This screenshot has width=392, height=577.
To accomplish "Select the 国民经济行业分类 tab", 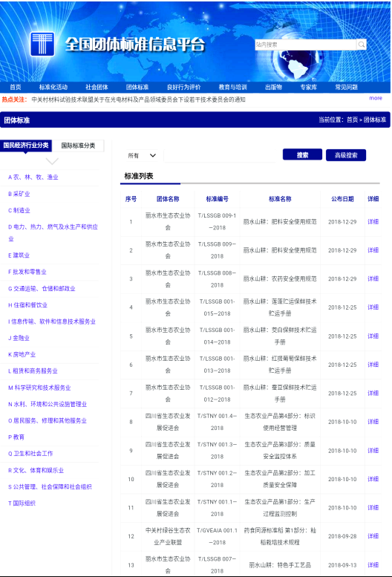I will pyautogui.click(x=26, y=145).
